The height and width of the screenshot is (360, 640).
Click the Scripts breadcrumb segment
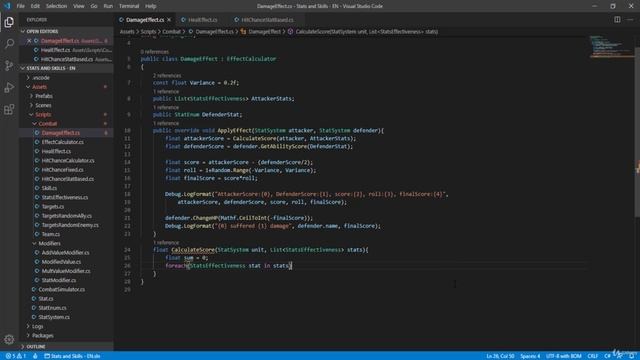[148, 31]
